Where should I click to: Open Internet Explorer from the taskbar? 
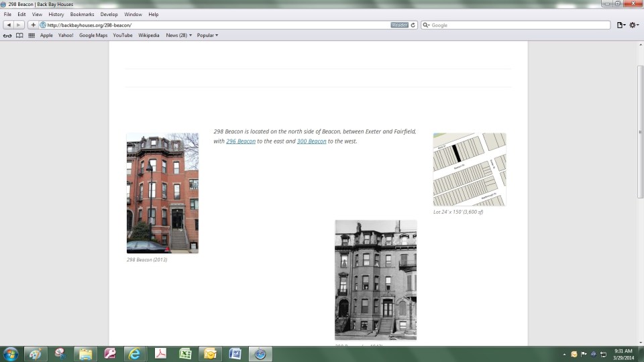pos(135,353)
